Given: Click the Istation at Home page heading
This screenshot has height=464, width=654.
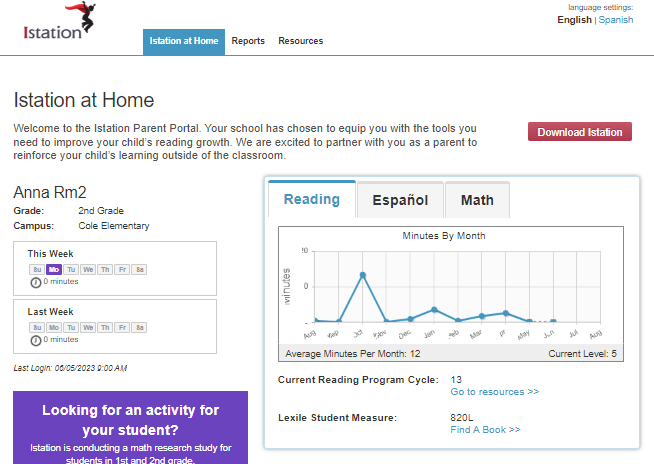Looking at the screenshot, I should coord(84,100).
